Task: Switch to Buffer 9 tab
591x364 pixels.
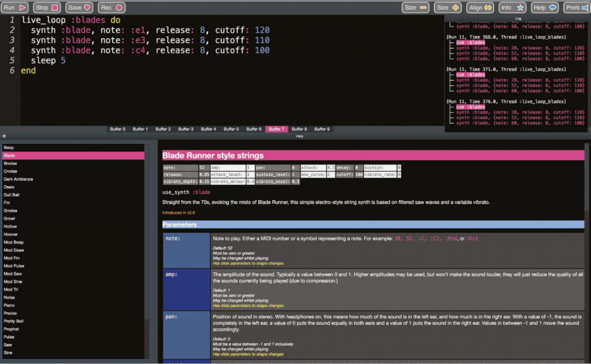Action: 322,129
